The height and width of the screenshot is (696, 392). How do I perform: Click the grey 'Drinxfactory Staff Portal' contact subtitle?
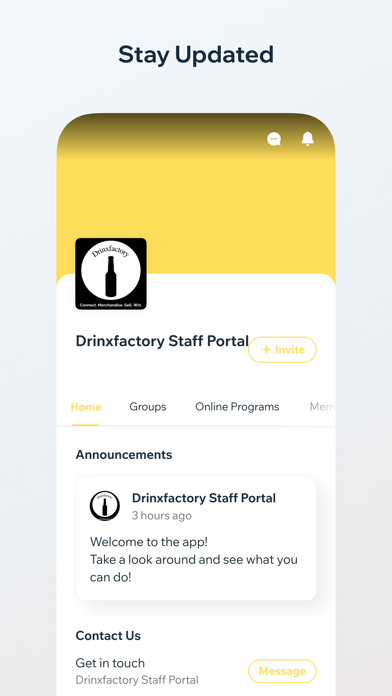(137, 680)
